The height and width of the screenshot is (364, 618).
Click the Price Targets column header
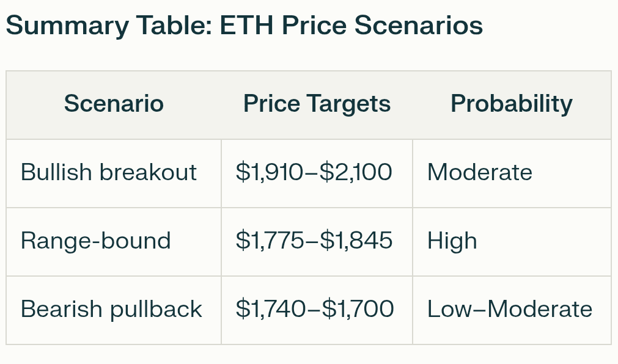317,104
